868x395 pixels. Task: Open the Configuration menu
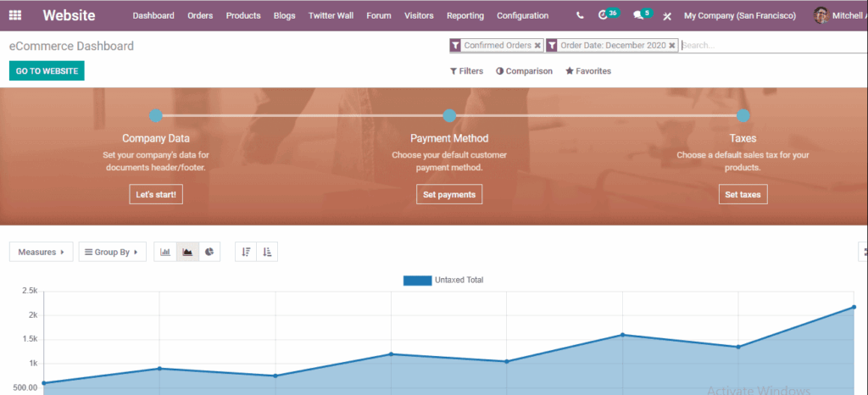522,15
